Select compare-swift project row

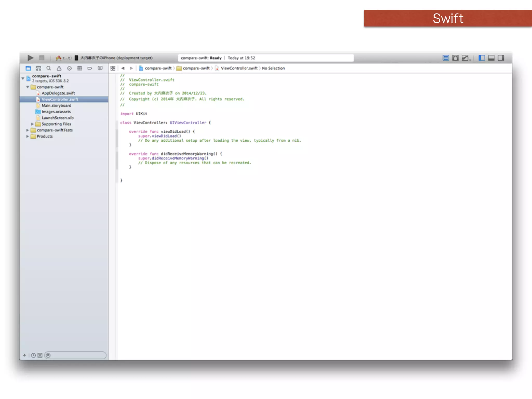tap(64, 78)
